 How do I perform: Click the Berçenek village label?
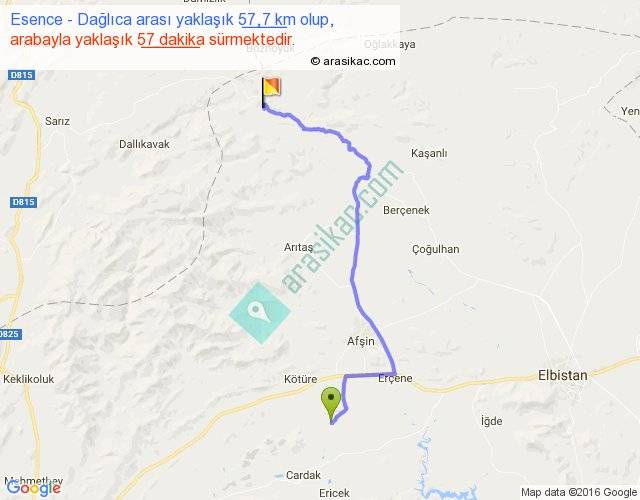pyautogui.click(x=406, y=210)
